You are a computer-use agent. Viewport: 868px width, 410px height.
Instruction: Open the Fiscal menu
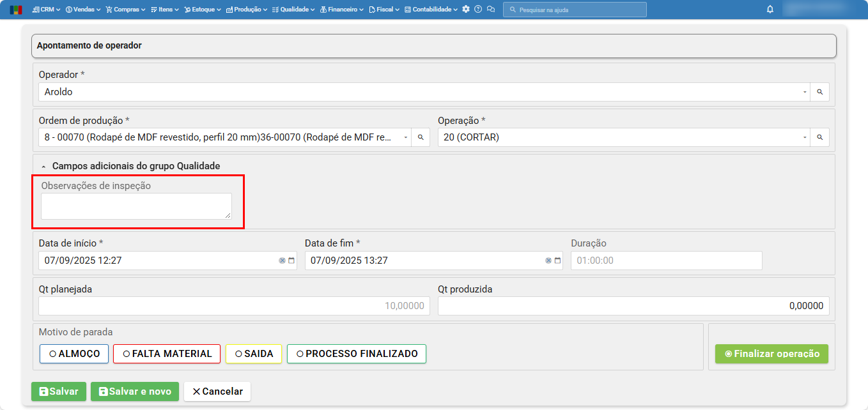pyautogui.click(x=384, y=10)
